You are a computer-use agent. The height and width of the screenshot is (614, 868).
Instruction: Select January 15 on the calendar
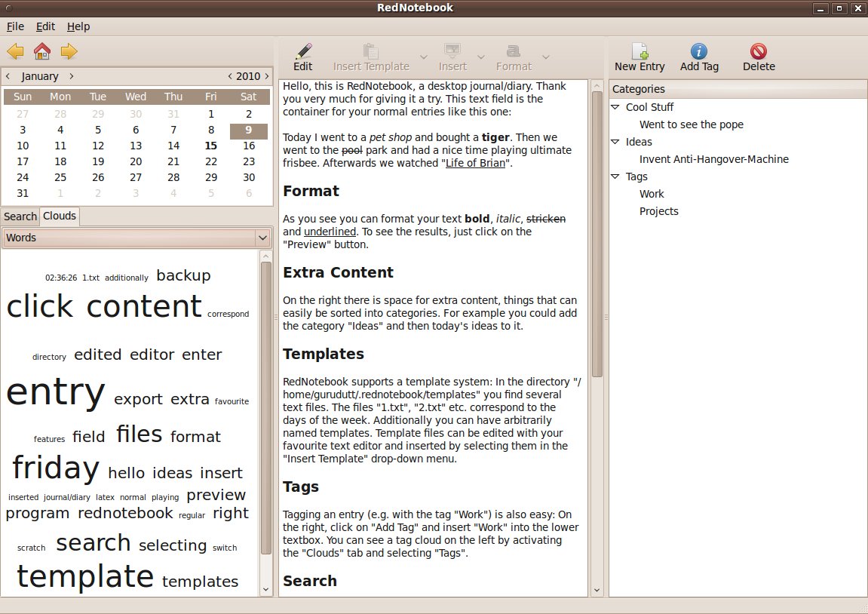coord(211,146)
